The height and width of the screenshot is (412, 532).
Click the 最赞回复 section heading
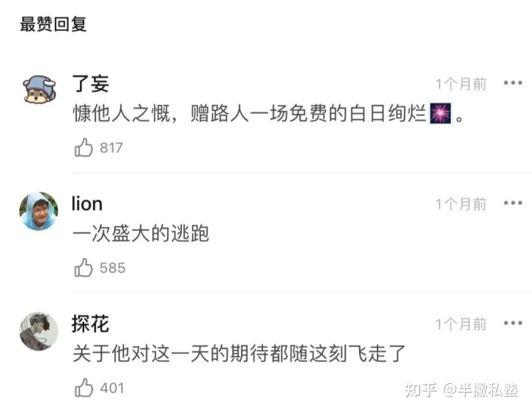(x=53, y=24)
